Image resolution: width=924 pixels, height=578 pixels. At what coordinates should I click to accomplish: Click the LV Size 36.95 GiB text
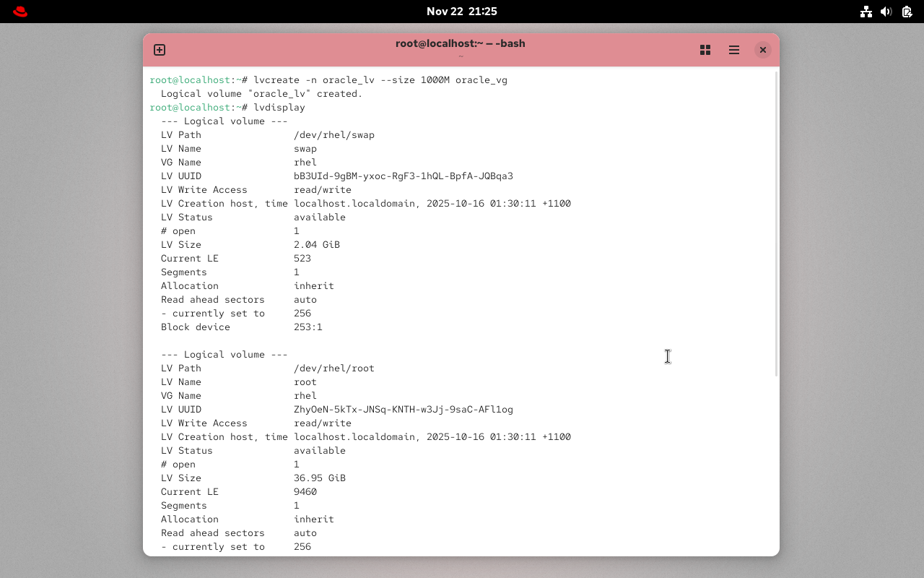pos(320,478)
